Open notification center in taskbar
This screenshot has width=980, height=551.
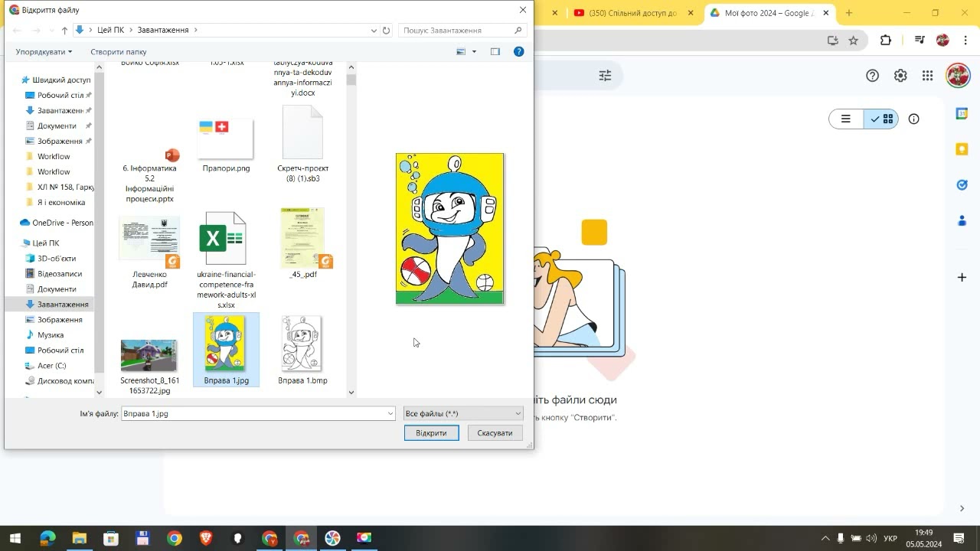(x=959, y=538)
